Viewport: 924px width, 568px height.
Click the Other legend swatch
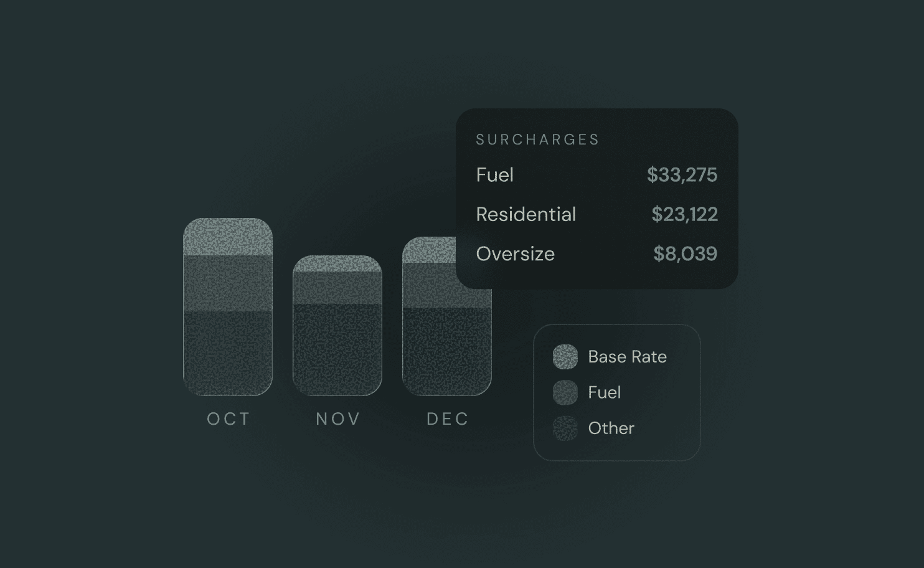tap(565, 428)
